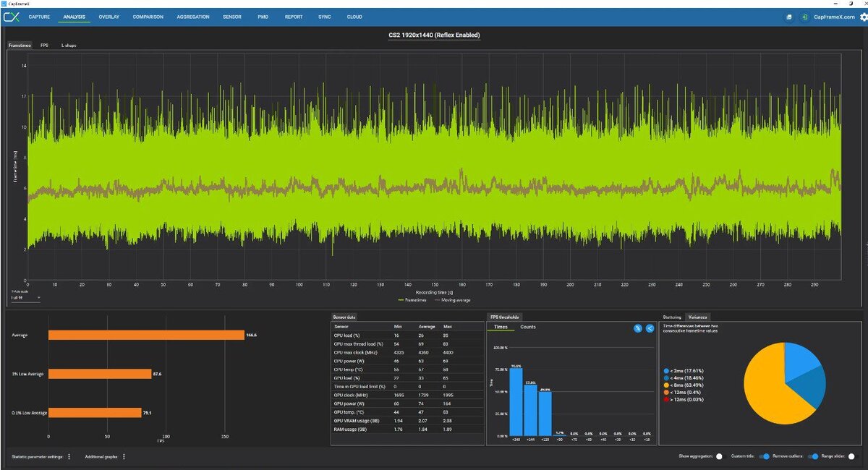This screenshot has height=470, width=868.
Task: Open the CapFrameX.com link
Action: tap(834, 17)
